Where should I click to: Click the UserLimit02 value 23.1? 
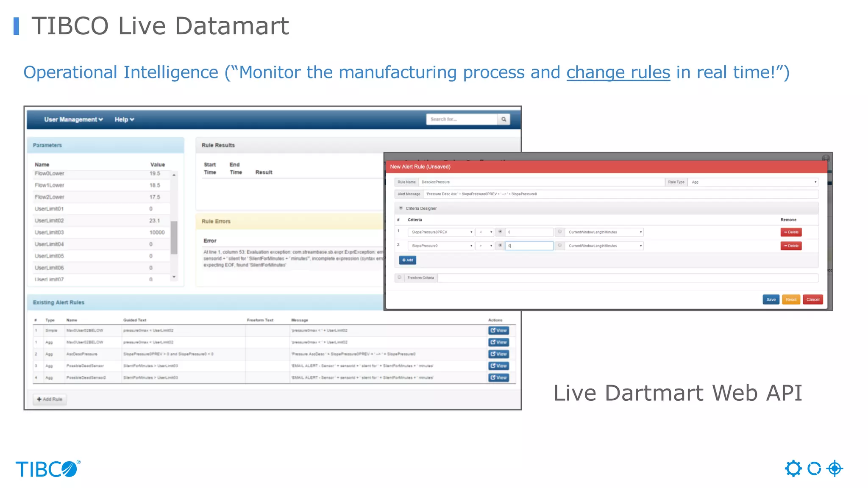(x=154, y=221)
